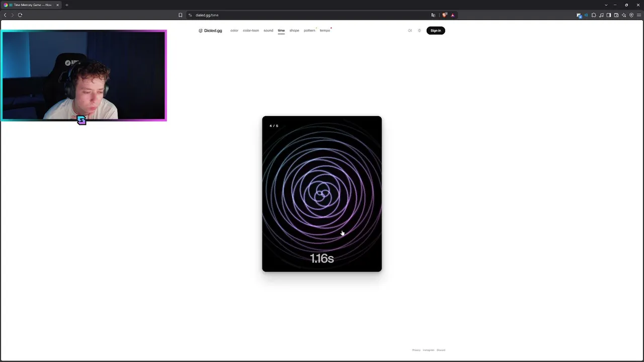The height and width of the screenshot is (362, 644).
Task: Click the 1.16s timer readout
Action: click(x=322, y=258)
